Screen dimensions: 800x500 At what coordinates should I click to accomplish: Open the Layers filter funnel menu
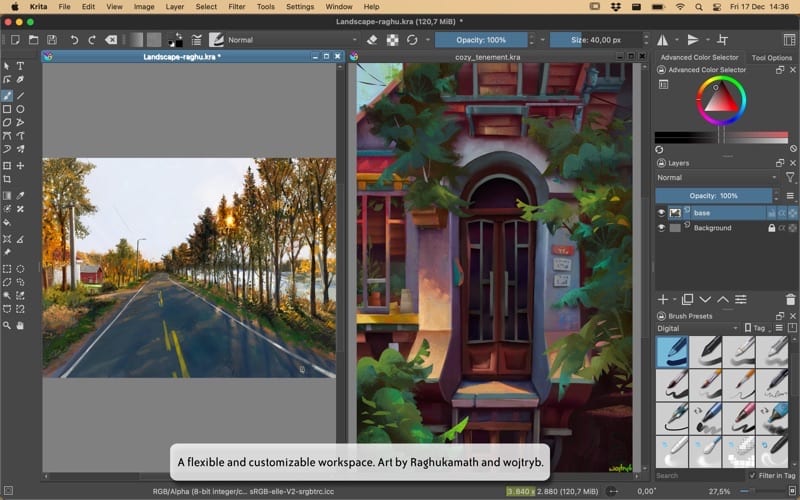click(x=790, y=178)
